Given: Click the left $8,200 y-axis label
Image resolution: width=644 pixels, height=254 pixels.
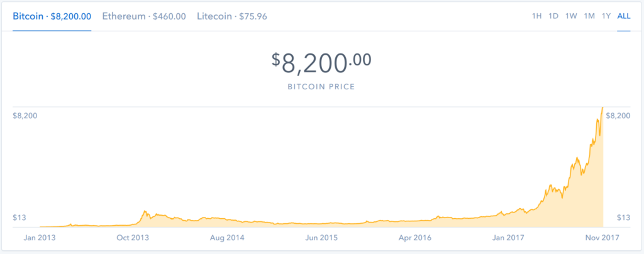Looking at the screenshot, I should (x=25, y=116).
